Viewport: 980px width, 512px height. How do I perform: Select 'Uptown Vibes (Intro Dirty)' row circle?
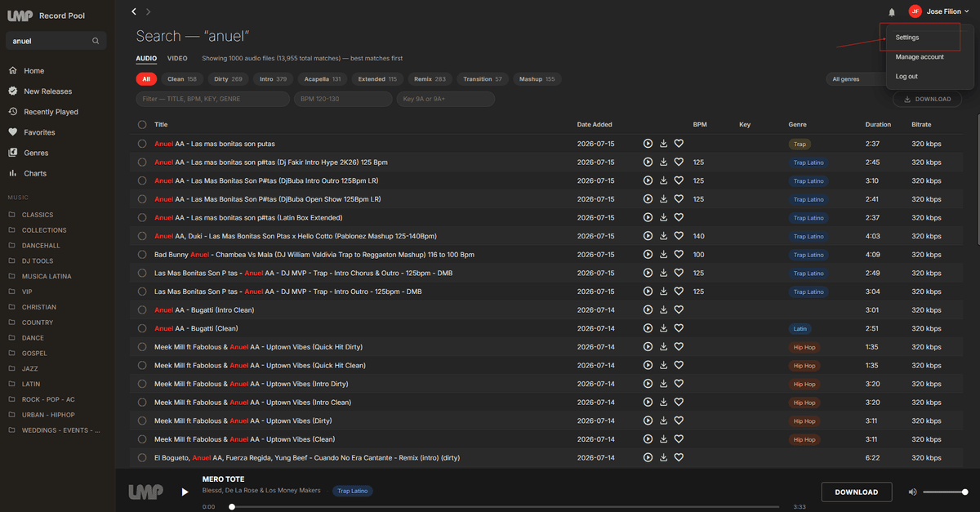tap(142, 384)
